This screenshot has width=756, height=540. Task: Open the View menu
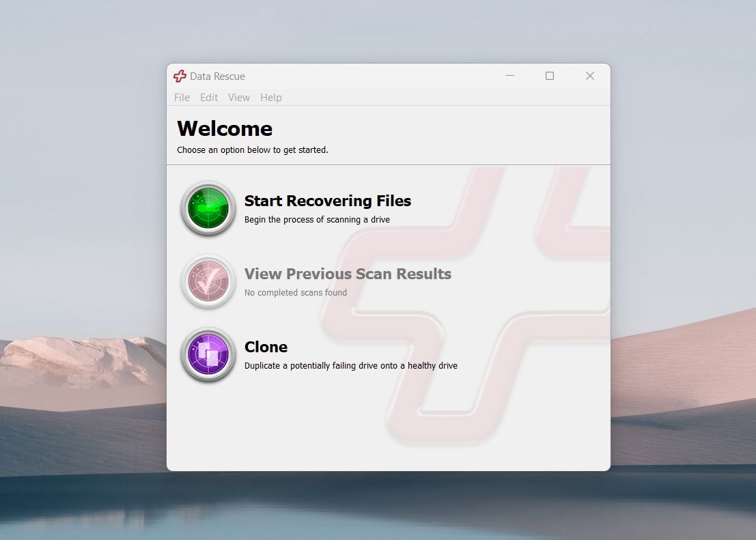238,98
